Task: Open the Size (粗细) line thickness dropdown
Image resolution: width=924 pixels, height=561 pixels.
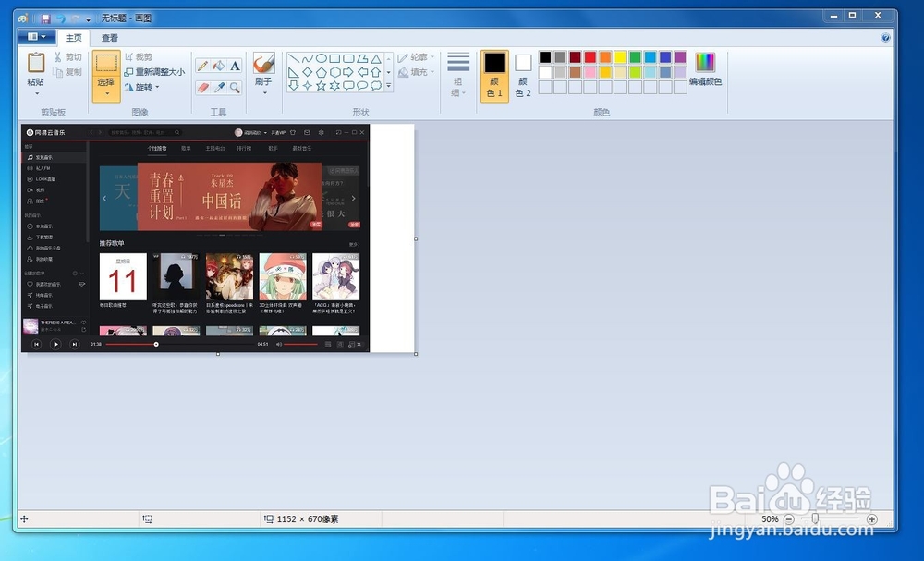Action: (x=458, y=76)
